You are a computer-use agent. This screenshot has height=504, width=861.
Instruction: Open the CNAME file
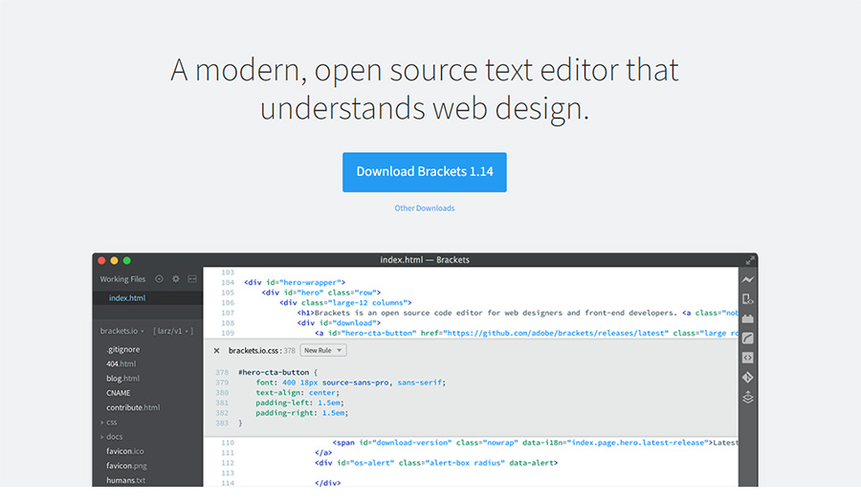(118, 393)
